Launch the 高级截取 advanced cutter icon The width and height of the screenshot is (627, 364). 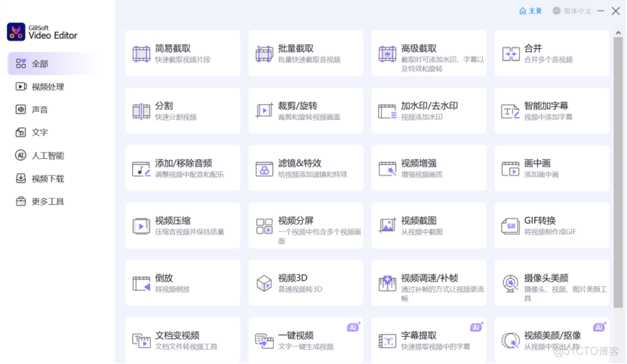click(388, 54)
